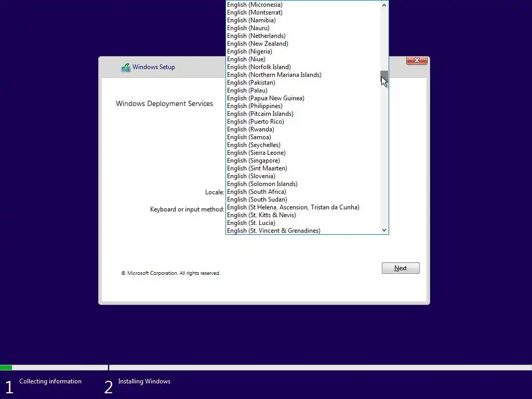Viewport: 532px width, 399px height.
Task: Choose English (Samoa) option
Action: [x=303, y=137]
